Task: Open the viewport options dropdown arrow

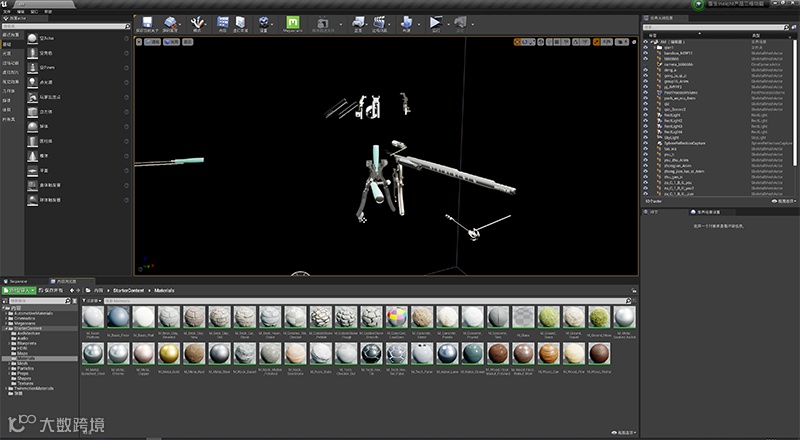Action: point(139,42)
